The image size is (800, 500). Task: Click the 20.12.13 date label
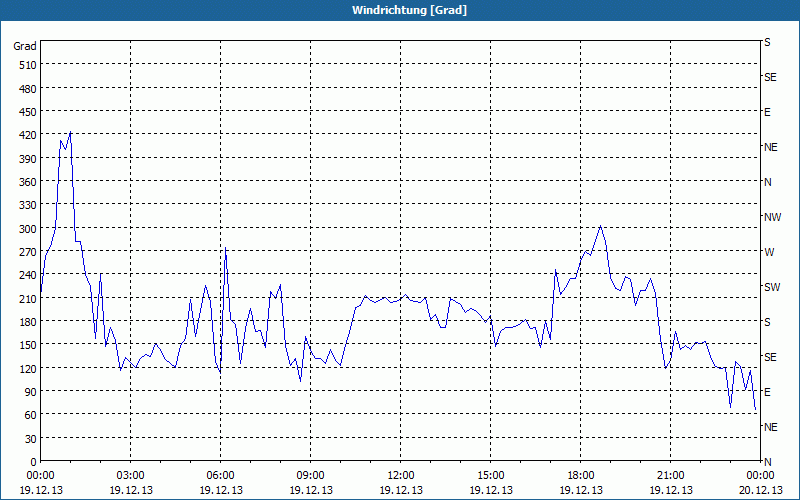[x=761, y=490]
